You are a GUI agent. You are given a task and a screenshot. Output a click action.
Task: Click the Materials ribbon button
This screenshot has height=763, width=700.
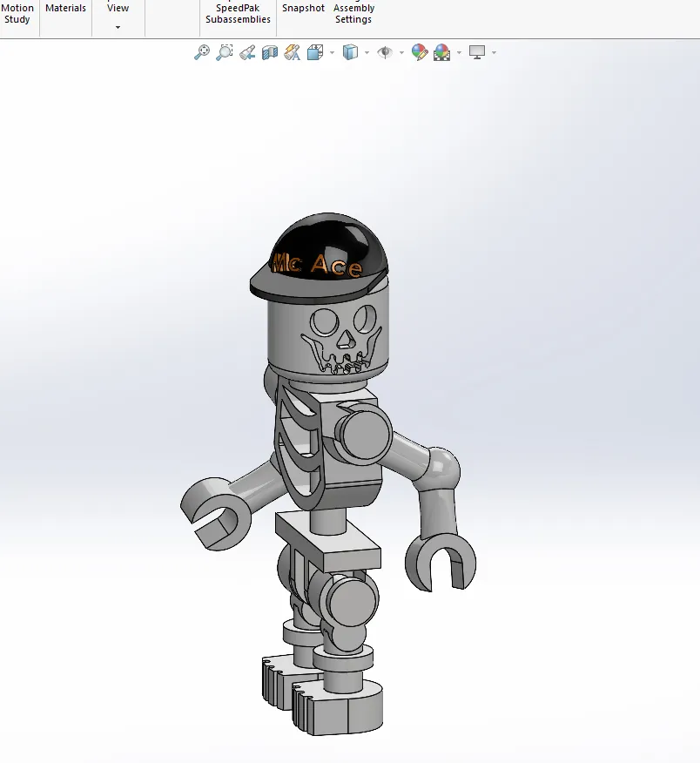point(65,8)
